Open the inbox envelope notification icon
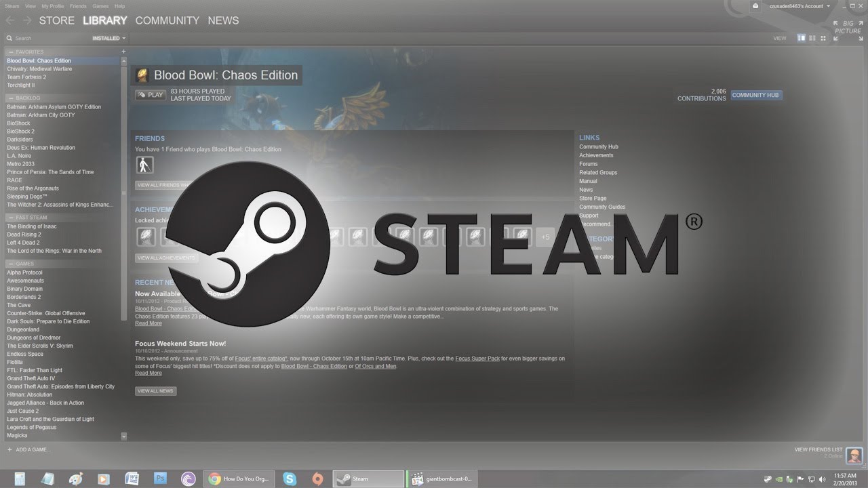Viewport: 868px width, 488px height. click(756, 6)
